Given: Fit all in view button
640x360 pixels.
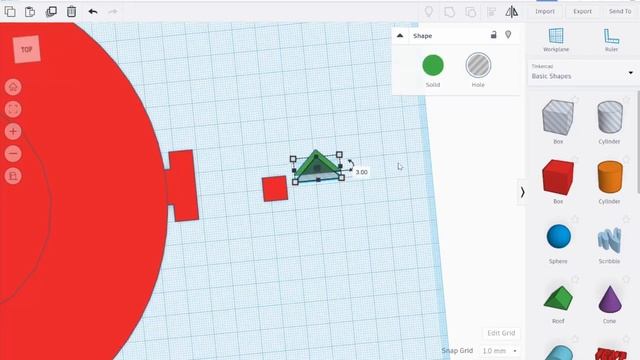Looking at the screenshot, I should 13,109.
